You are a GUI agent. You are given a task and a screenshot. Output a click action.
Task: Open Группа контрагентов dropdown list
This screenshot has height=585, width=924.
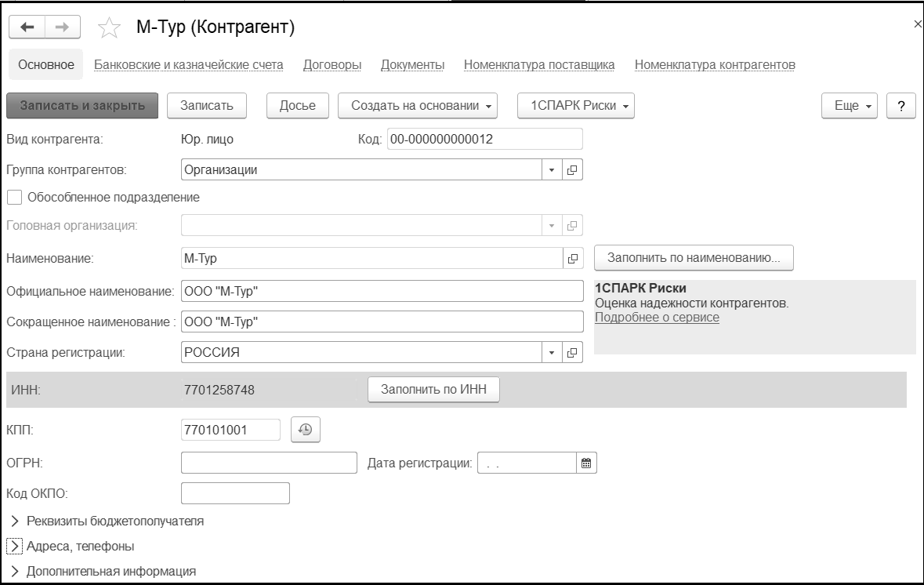click(x=551, y=169)
